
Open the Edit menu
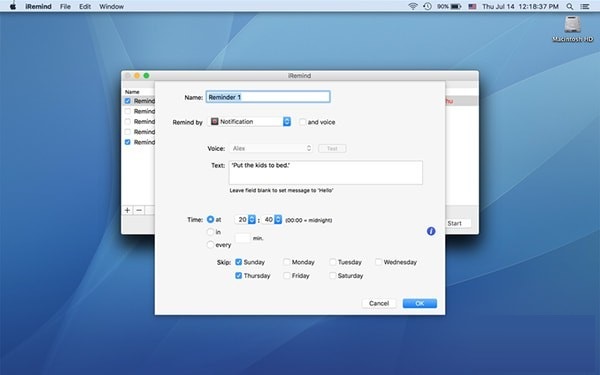click(85, 7)
